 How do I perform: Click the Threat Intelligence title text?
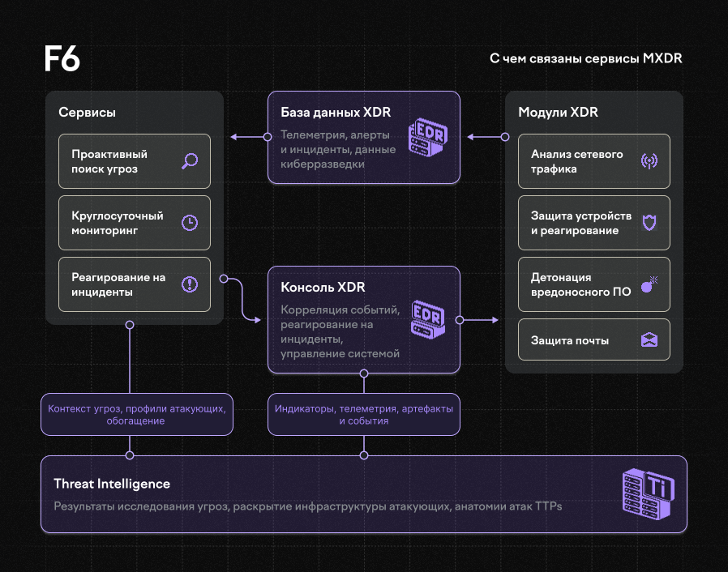click(112, 484)
